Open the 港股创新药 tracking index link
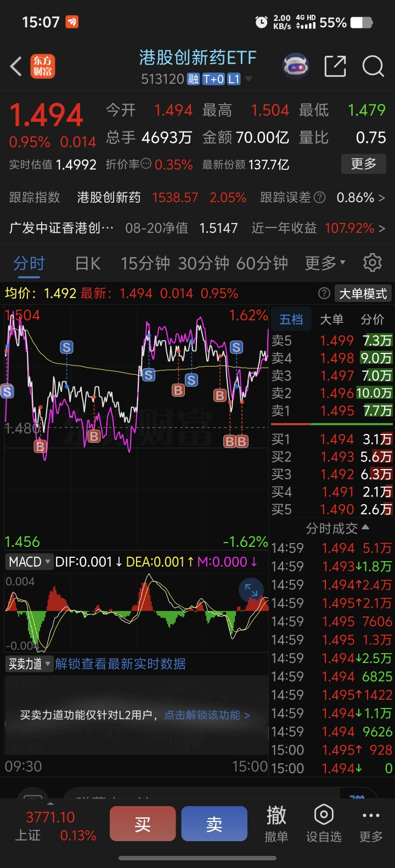This screenshot has height=868, width=395. click(x=109, y=197)
